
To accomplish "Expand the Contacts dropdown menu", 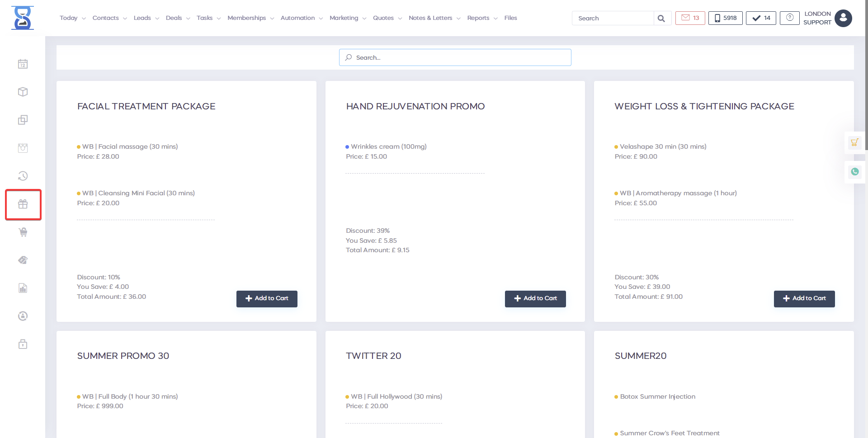I will coord(109,18).
